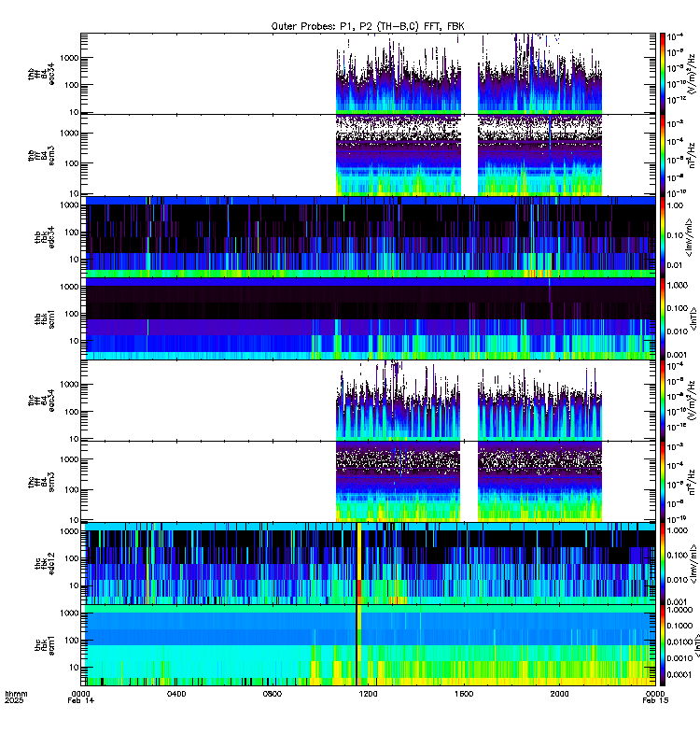Image resolution: width=700 pixels, height=747 pixels.
Task: Select the 'thc fbk scm1' y-axis label
Action: (x=44, y=645)
